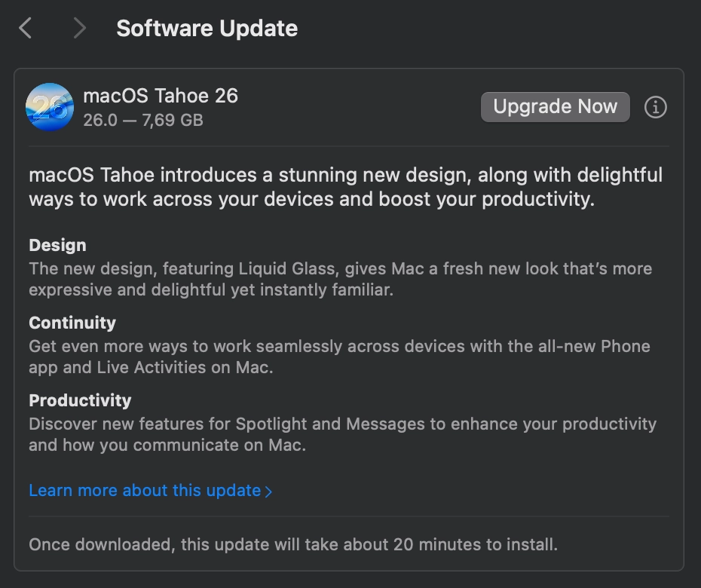Click the 26.0 version number
Screen dimensions: 701x588
click(x=100, y=120)
